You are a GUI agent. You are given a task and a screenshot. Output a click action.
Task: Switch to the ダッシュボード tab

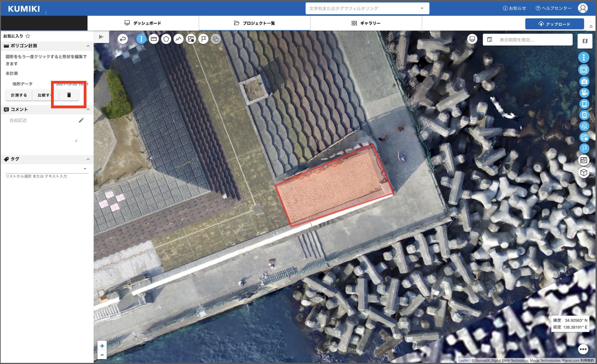tap(143, 23)
